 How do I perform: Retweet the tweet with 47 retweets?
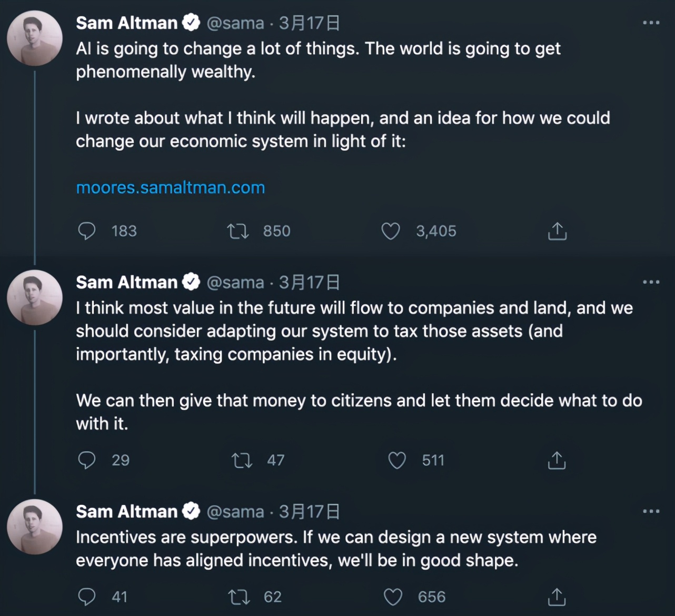click(242, 461)
